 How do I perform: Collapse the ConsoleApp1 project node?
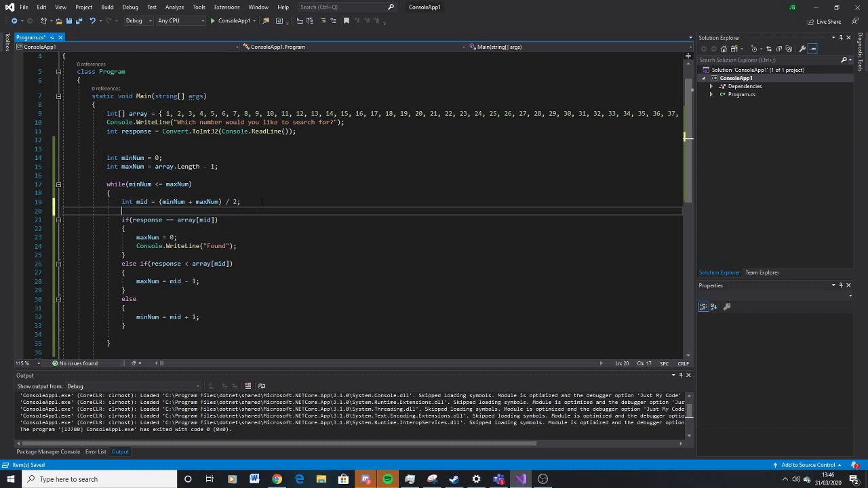pos(704,79)
